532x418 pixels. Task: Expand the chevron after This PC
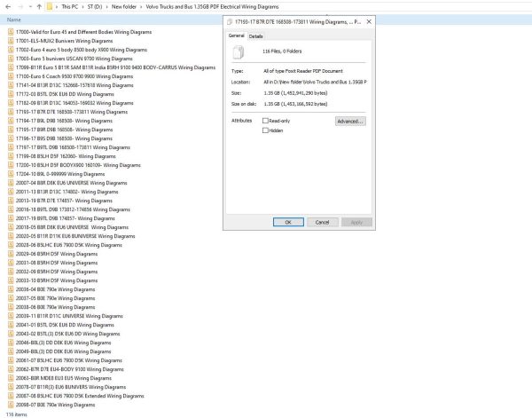click(82, 7)
